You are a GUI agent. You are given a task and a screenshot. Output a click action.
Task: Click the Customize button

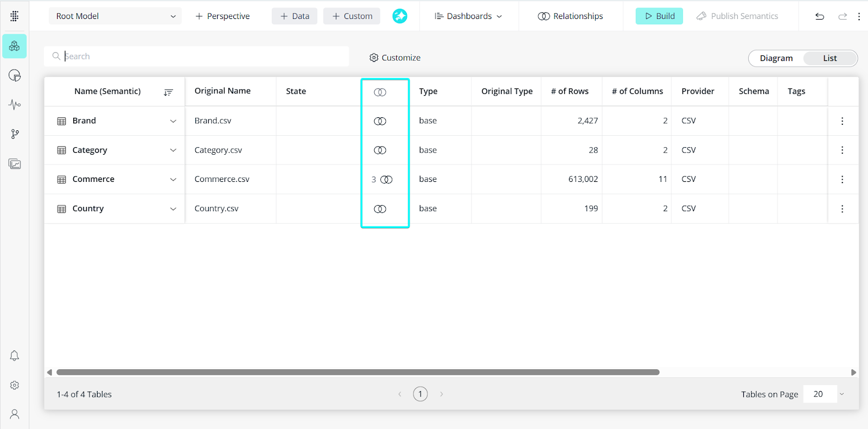pyautogui.click(x=395, y=58)
